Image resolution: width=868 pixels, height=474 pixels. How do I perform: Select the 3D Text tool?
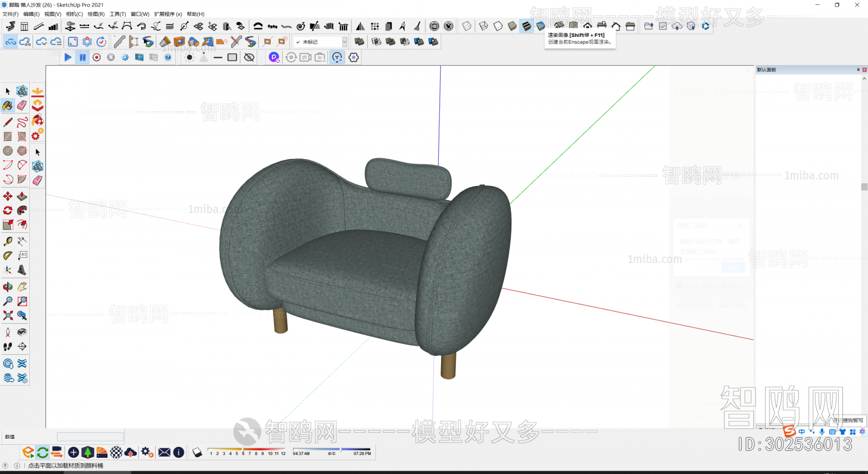22,270
